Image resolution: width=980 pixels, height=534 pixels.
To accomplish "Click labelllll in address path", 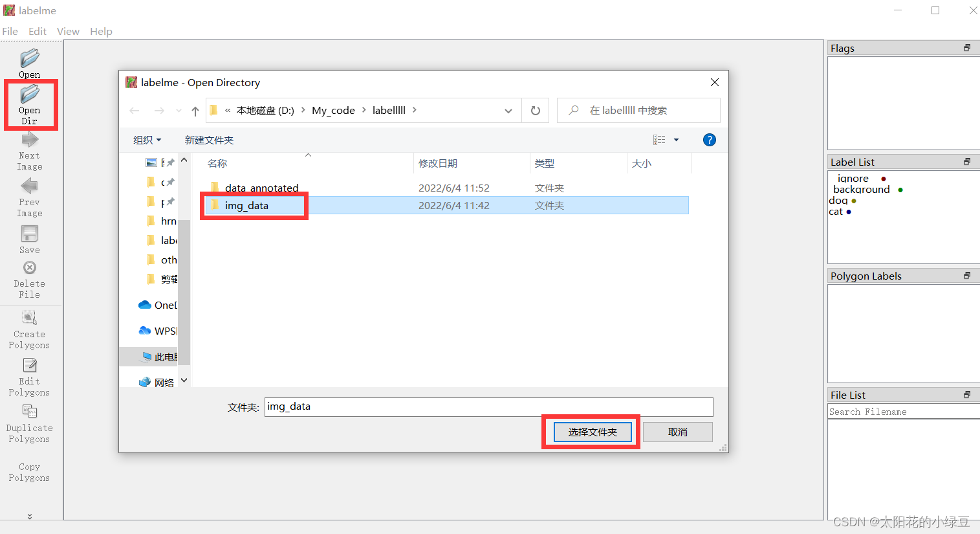I will pyautogui.click(x=389, y=111).
